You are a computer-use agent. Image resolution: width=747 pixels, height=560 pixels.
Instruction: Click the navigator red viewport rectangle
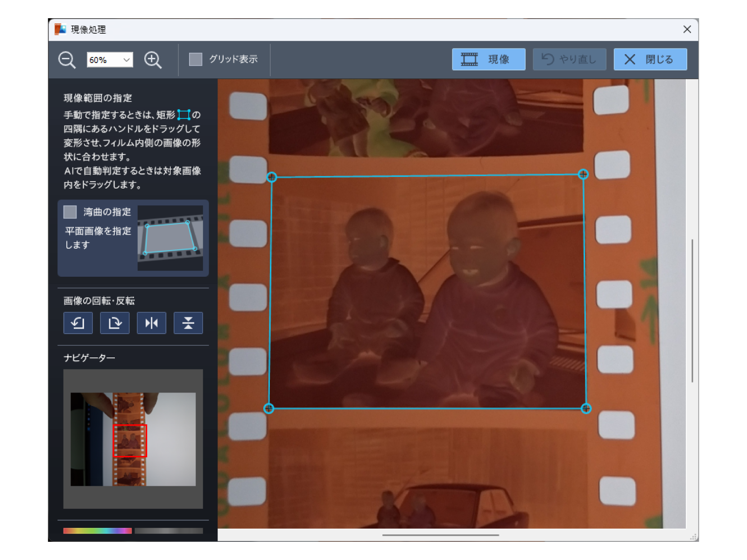click(x=130, y=441)
